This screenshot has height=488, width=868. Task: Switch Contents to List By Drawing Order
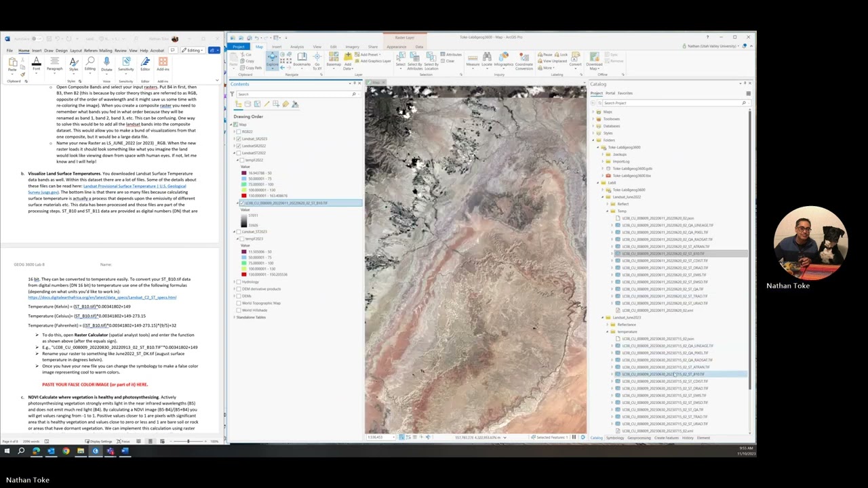[238, 104]
